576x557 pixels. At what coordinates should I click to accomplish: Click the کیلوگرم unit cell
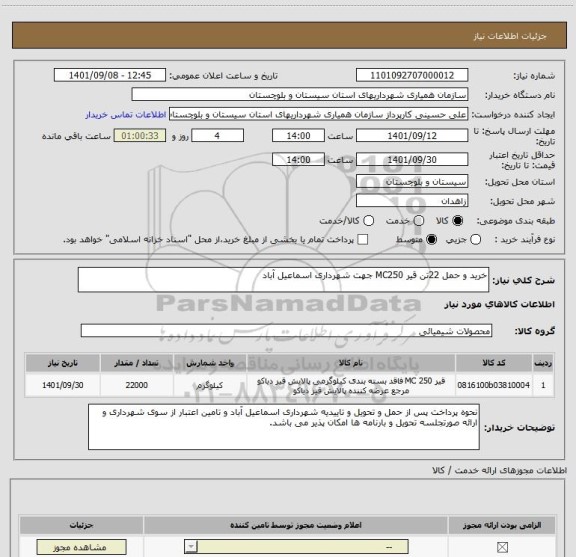(210, 385)
